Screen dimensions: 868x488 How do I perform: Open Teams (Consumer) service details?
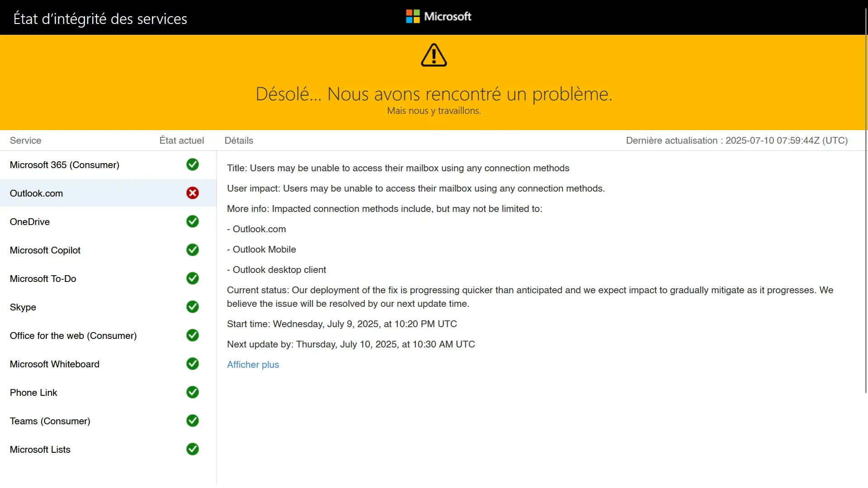click(108, 421)
